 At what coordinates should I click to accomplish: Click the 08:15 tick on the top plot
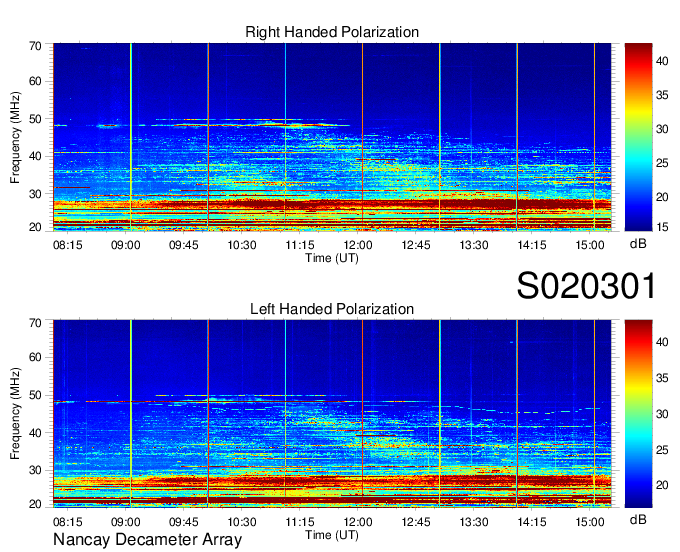(68, 245)
